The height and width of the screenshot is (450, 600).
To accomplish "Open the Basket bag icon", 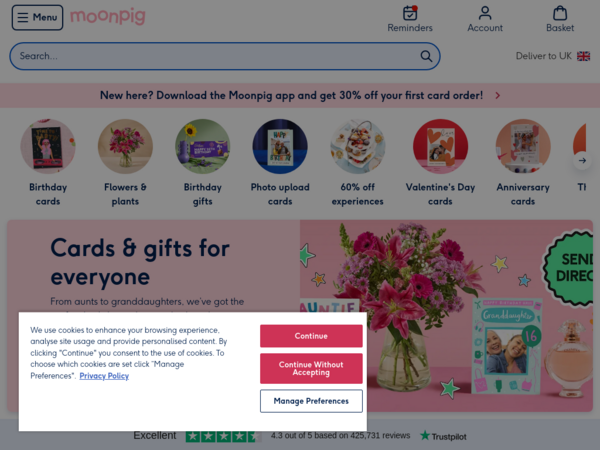I will (560, 13).
